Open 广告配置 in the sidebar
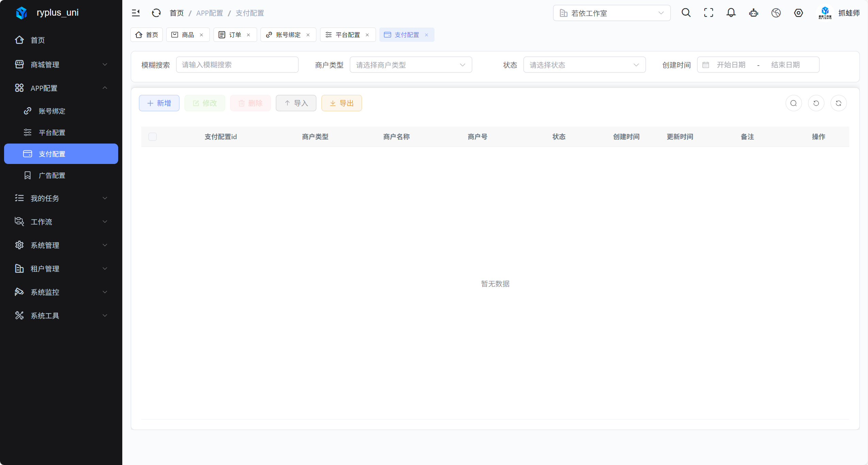The image size is (868, 465). tap(52, 175)
